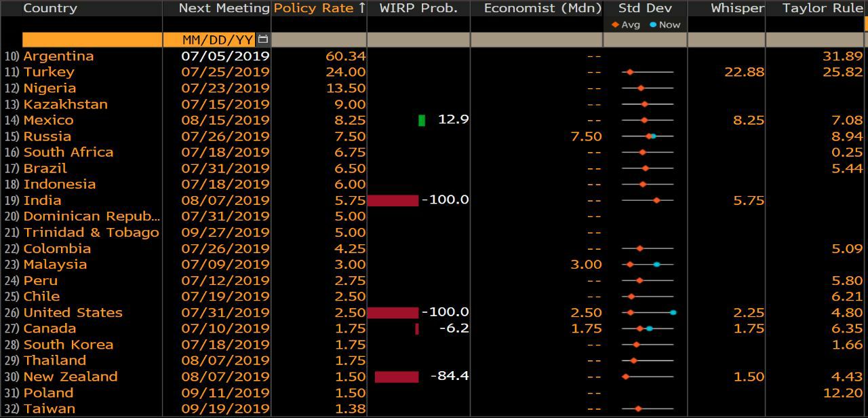868x418 pixels.
Task: Click Poland's Taylor Rule value 12.20
Action: point(843,393)
